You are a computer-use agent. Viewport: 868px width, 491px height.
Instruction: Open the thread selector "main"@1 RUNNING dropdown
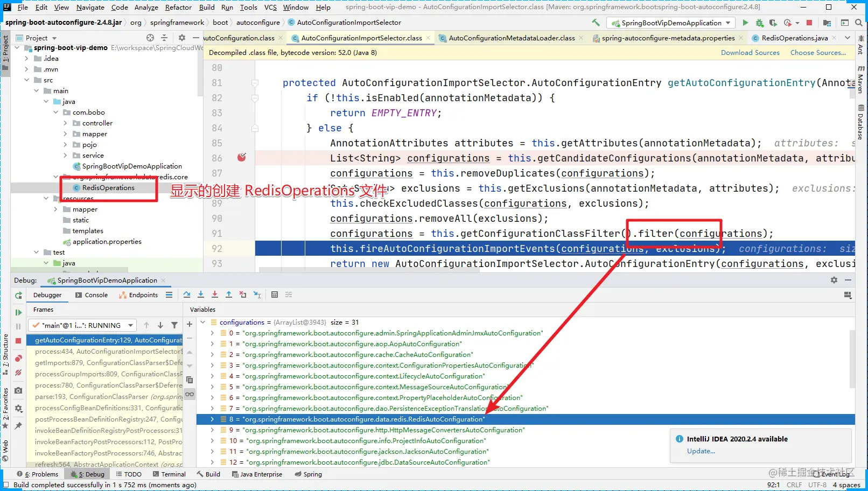[82, 325]
